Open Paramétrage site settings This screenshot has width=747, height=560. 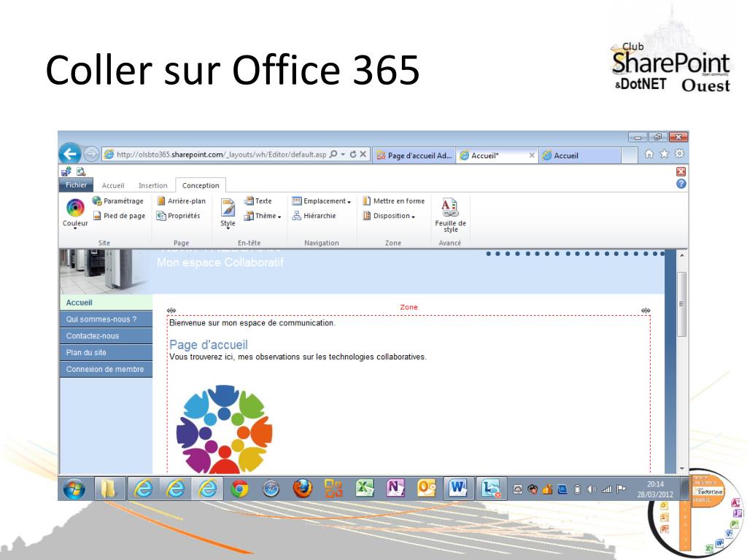click(x=117, y=201)
